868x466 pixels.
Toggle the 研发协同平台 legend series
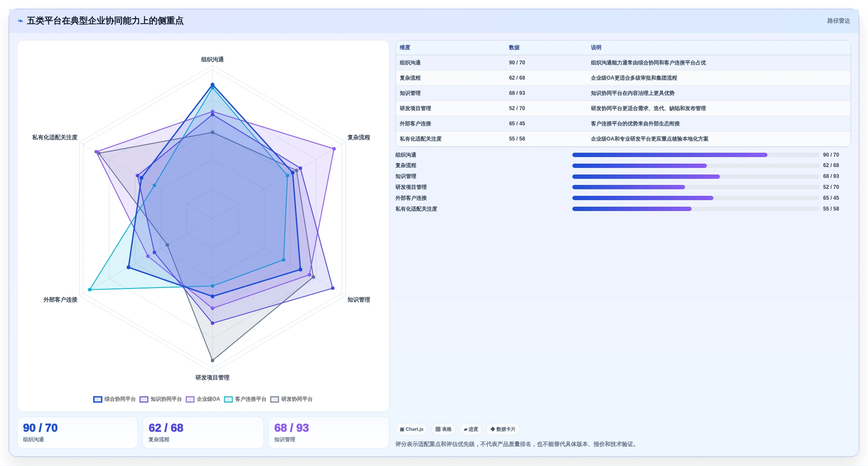tap(291, 399)
